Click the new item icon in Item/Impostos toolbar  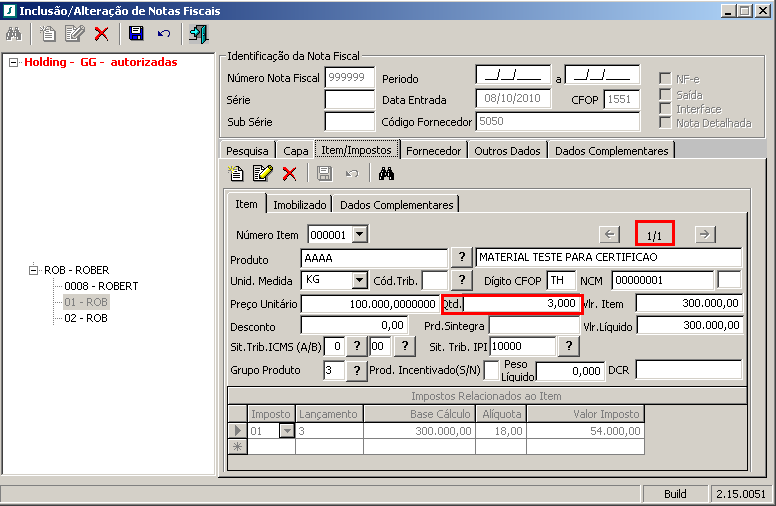click(x=236, y=174)
